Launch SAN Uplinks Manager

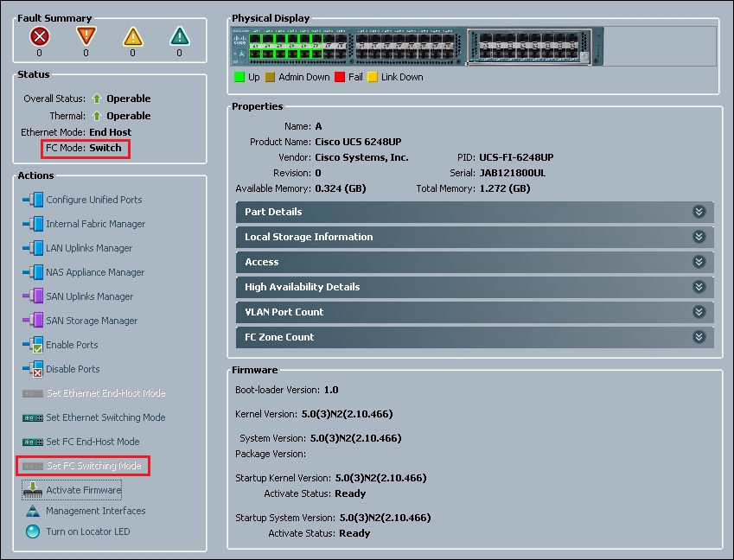tap(89, 296)
